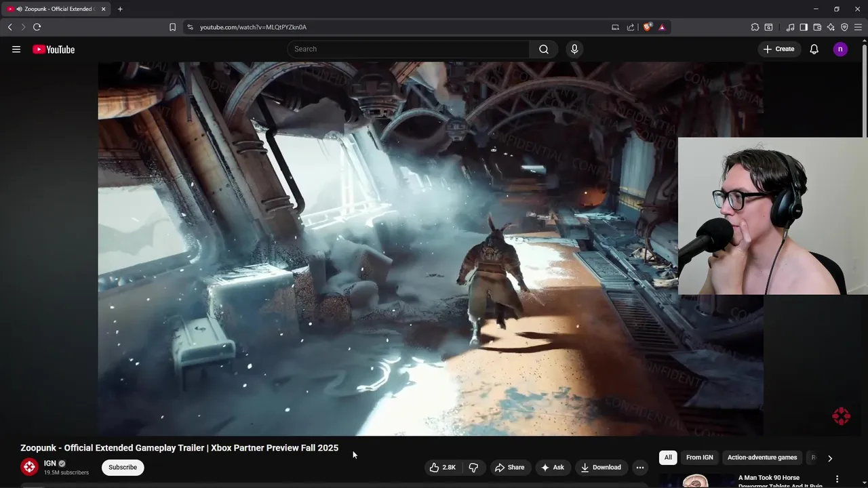This screenshot has height=488, width=868.
Task: Toggle the browser sidebar panel
Action: click(804, 27)
